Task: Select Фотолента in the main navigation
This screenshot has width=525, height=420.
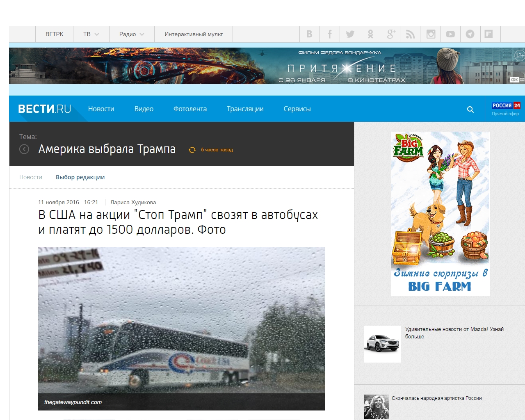Action: [x=190, y=109]
